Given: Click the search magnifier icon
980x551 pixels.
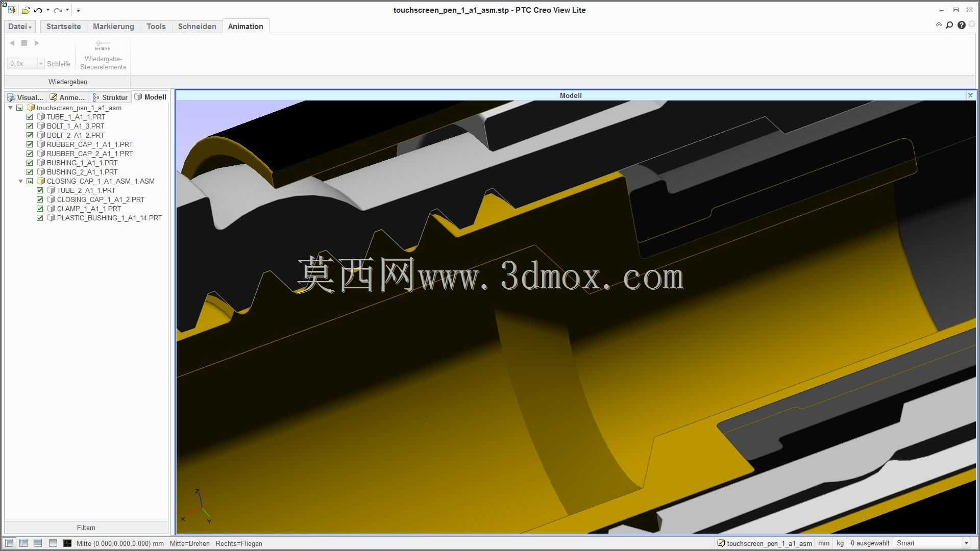Looking at the screenshot, I should [x=949, y=25].
